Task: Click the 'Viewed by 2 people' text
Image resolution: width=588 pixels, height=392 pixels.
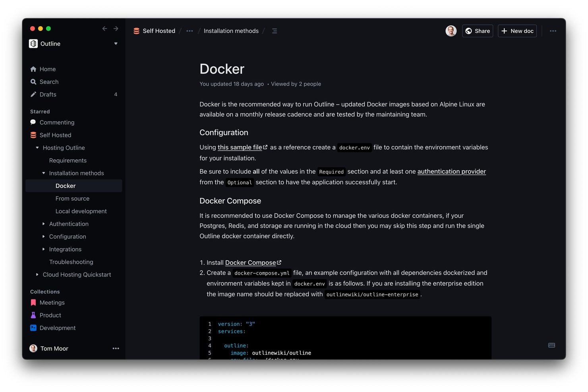Action: pyautogui.click(x=296, y=84)
